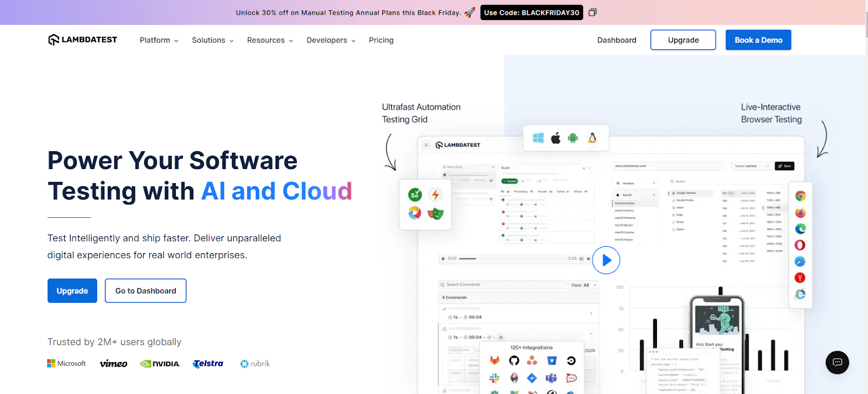
Task: Click the outlined Upgrade button in the navigation bar
Action: pos(684,40)
